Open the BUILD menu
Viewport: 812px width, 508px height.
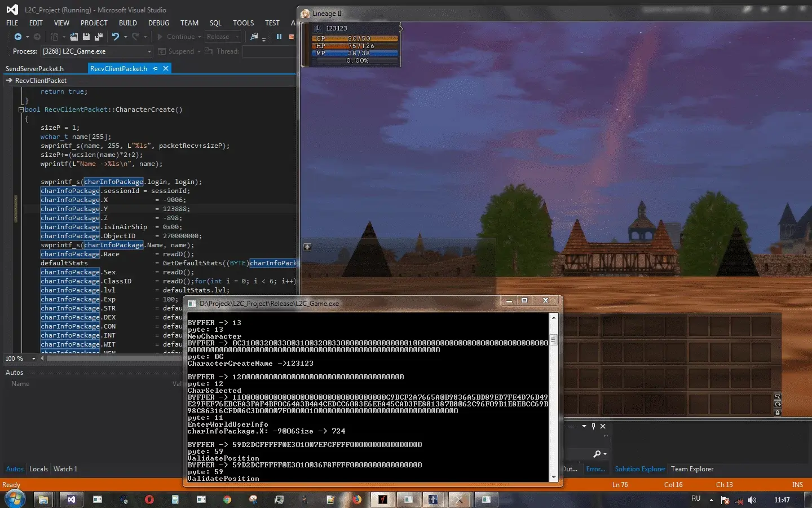[x=128, y=23]
